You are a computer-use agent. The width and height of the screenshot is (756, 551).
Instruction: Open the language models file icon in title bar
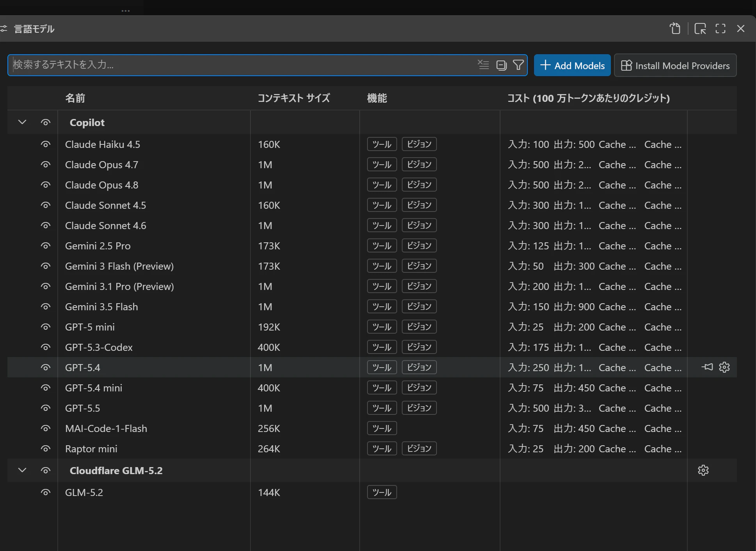(675, 28)
